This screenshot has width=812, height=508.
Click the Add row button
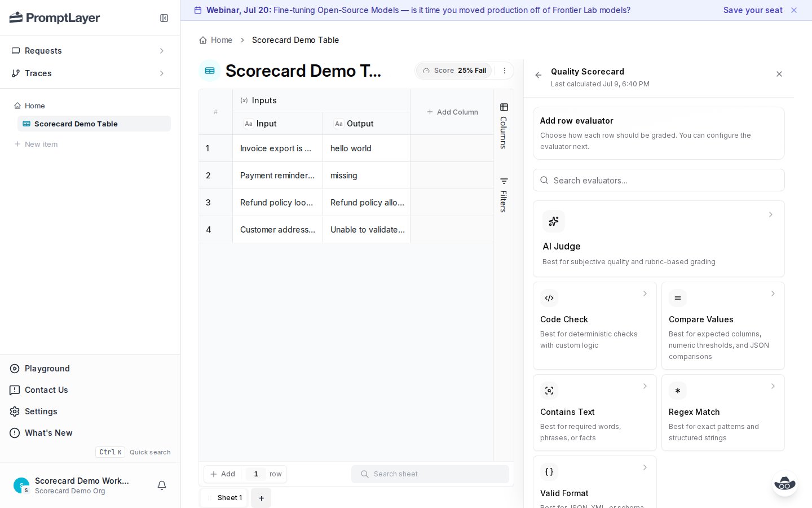pos(223,474)
